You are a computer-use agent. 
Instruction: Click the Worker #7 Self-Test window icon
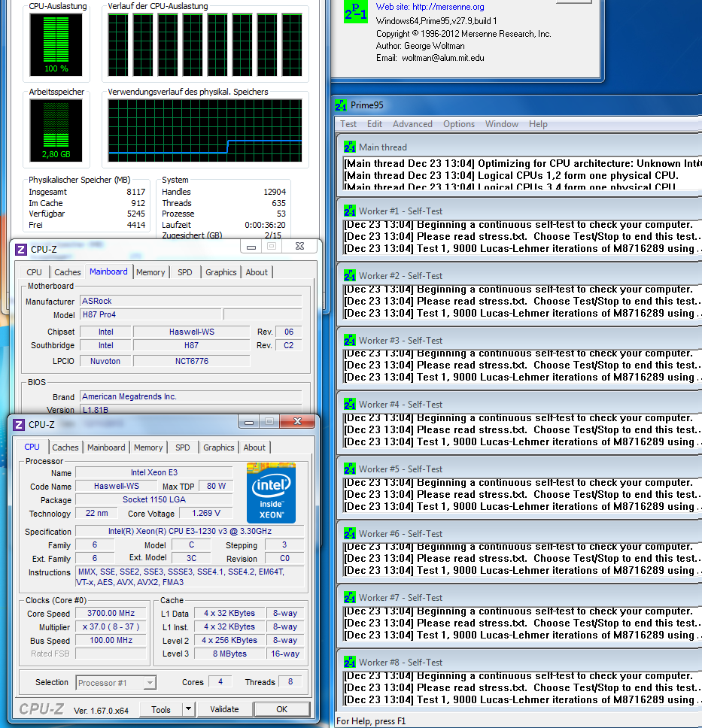349,598
